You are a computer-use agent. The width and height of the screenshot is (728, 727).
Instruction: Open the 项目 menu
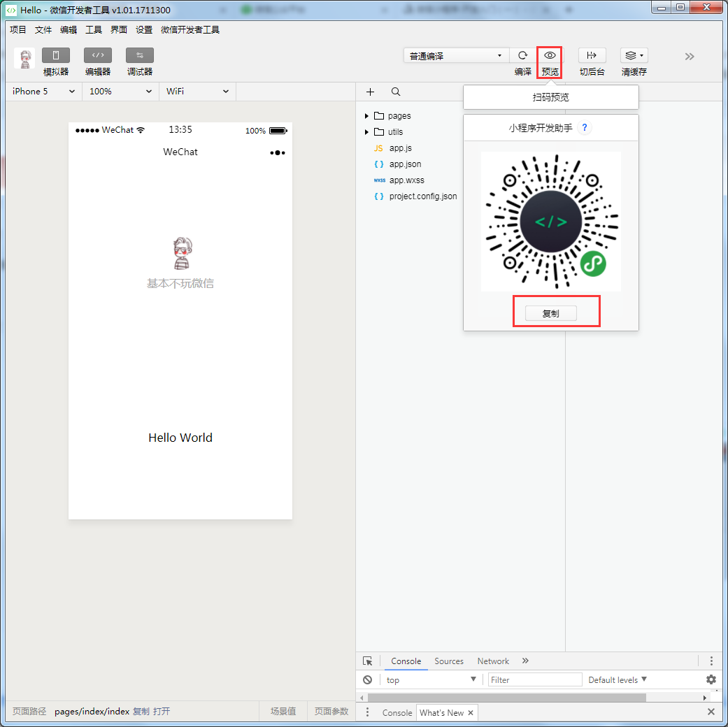18,30
